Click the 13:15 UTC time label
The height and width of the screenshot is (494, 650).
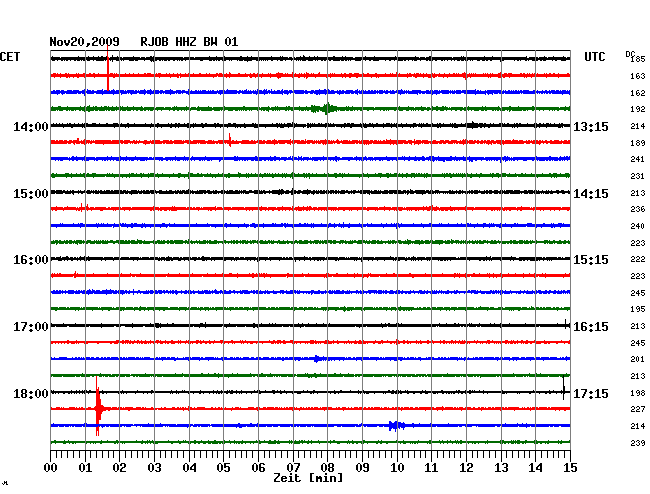[x=591, y=126]
